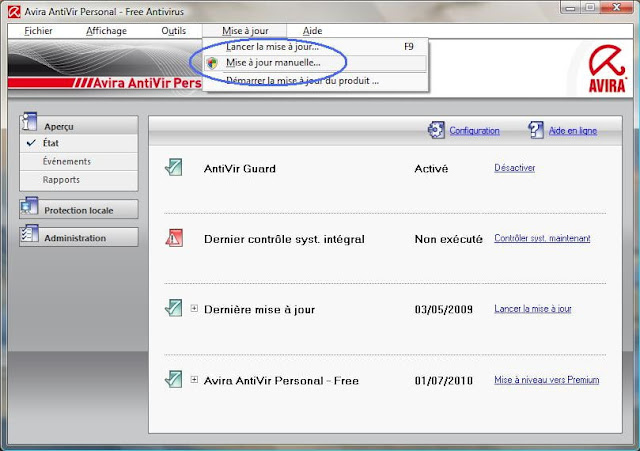Click the date 03/05/2009
Screen dimensions: 640x451
[x=444, y=309]
